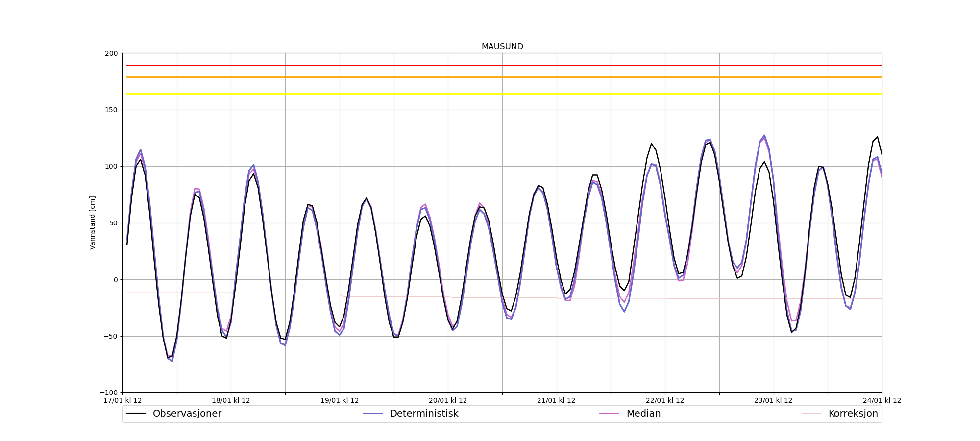This screenshot has width=980, height=441.
Task: Click the 0 y-axis tick label
Action: [x=116, y=280]
